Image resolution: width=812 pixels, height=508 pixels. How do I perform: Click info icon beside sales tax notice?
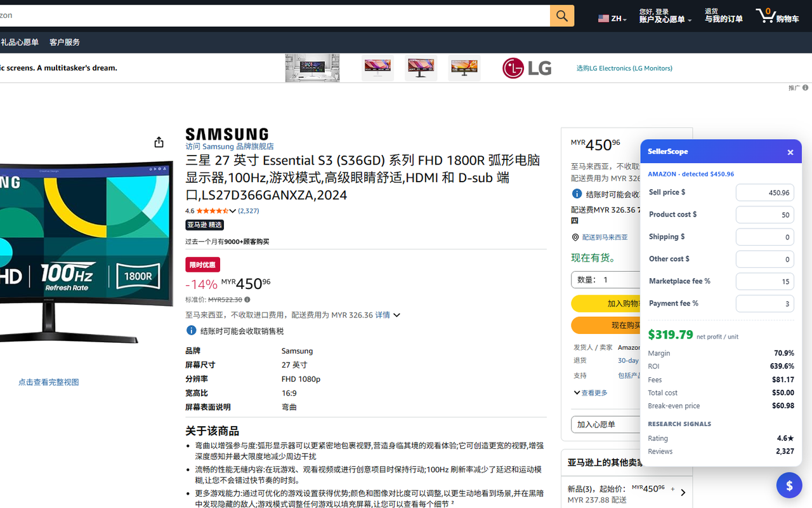tap(191, 330)
